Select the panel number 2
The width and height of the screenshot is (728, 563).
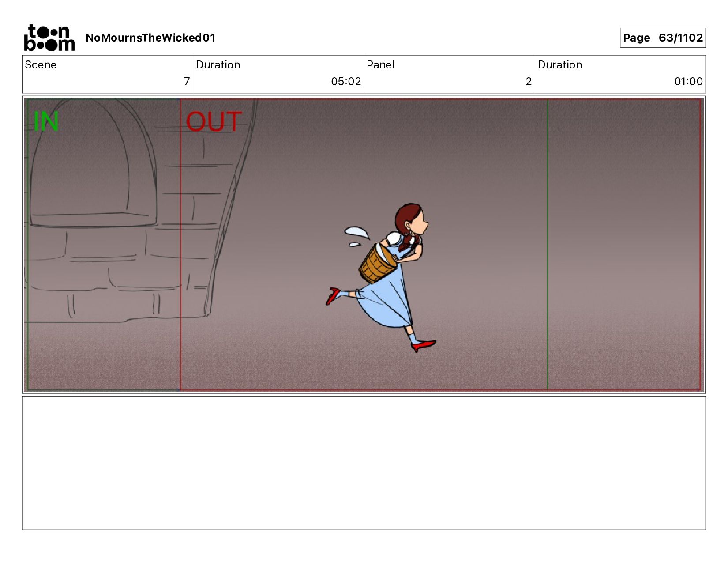[x=529, y=81]
